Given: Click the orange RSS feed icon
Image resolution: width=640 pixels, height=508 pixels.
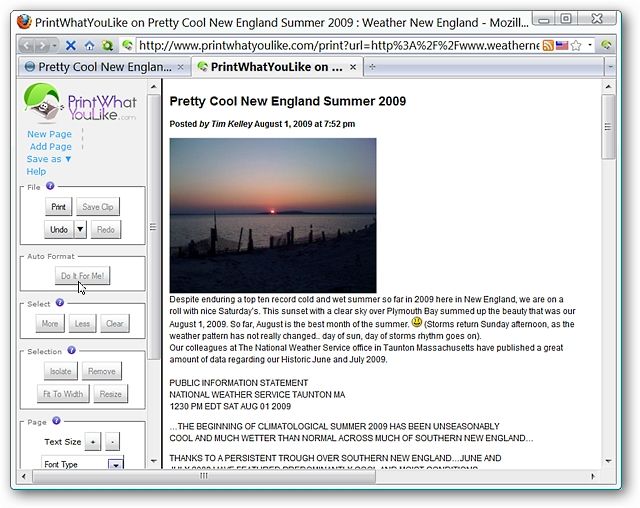Looking at the screenshot, I should click(x=548, y=45).
